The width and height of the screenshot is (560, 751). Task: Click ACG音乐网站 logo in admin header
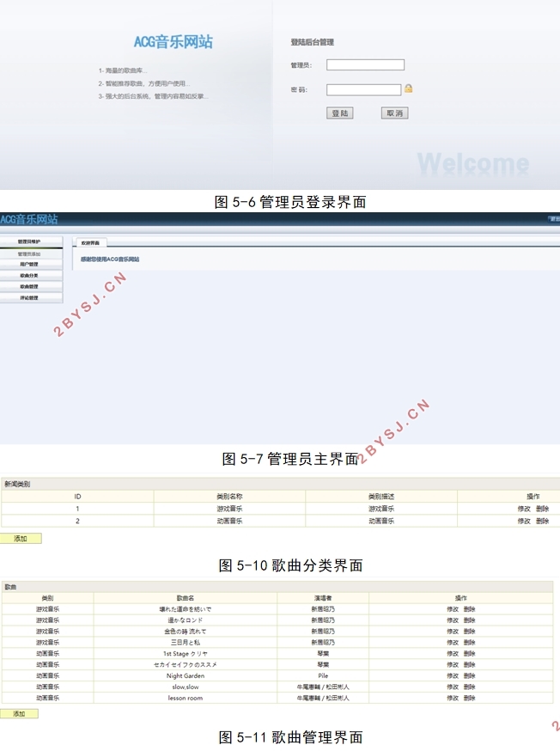(x=29, y=219)
